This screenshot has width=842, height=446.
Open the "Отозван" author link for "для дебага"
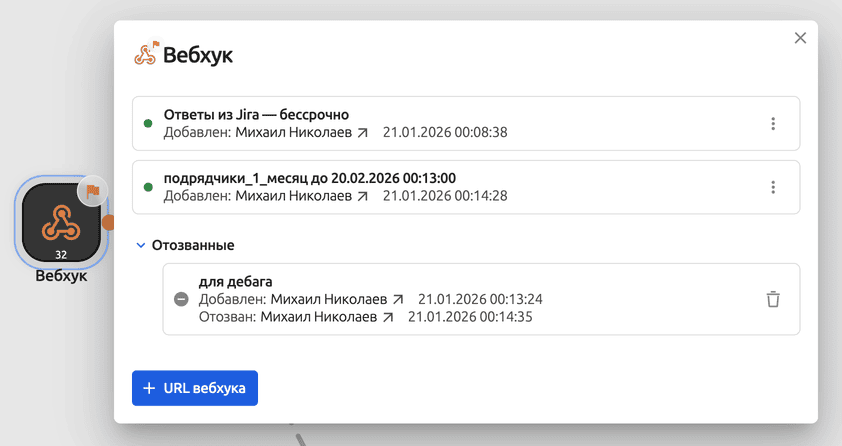pyautogui.click(x=327, y=317)
